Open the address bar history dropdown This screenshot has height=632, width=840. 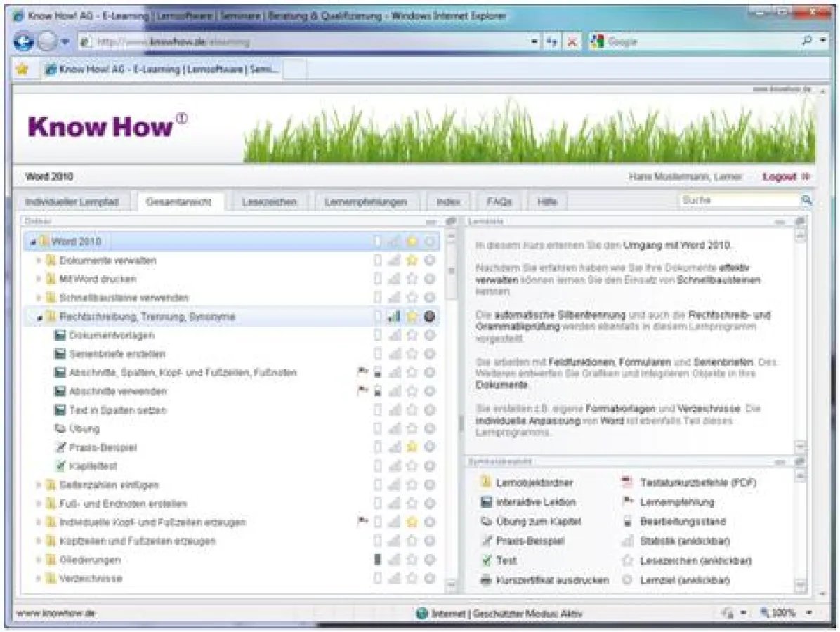pos(533,41)
